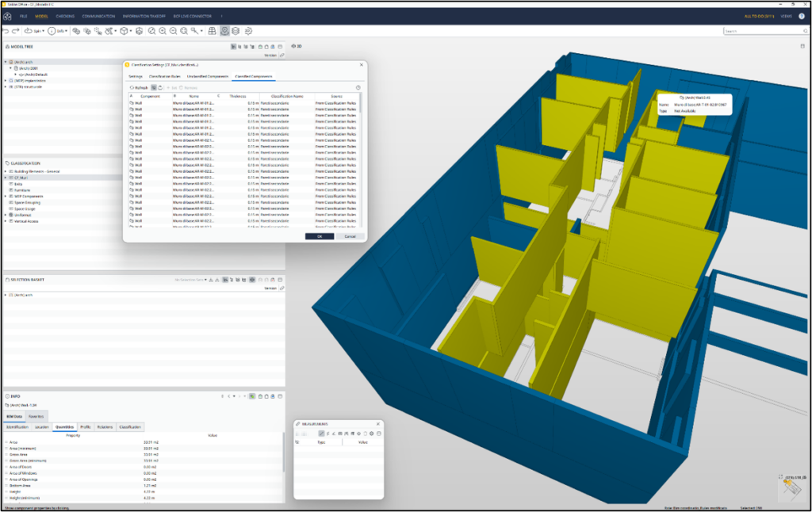Image resolution: width=812 pixels, height=512 pixels.
Task: Click the Redo arrow in the toolbar
Action: coord(16,31)
